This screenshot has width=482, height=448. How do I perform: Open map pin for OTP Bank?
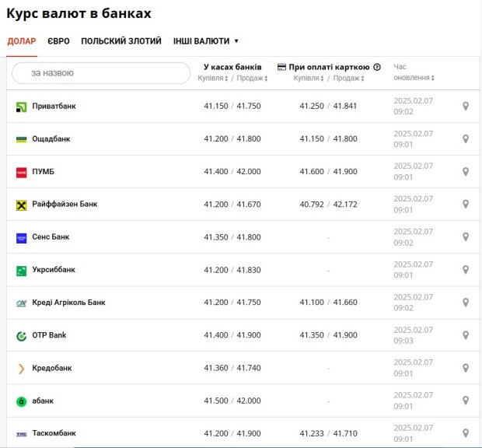(x=466, y=335)
